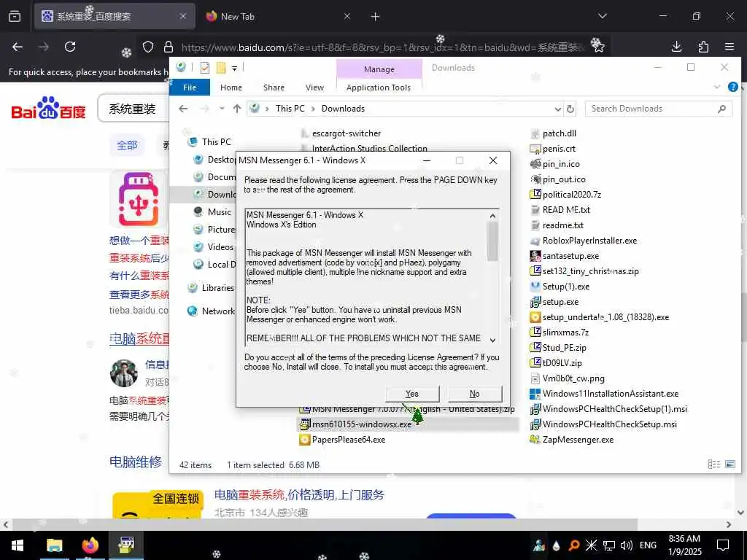Viewport: 747px width, 560px height.
Task: Reload the Baidu page in Firefox
Action: (70, 47)
